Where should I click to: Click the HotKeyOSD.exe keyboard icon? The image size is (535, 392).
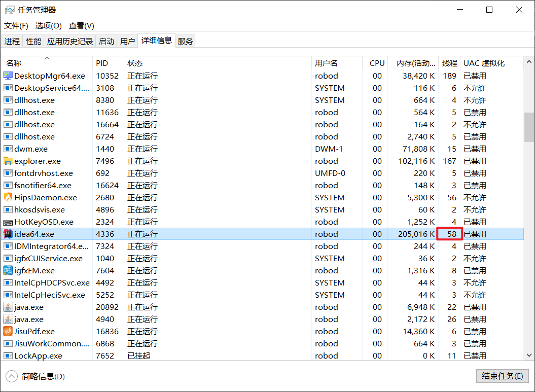click(8, 222)
